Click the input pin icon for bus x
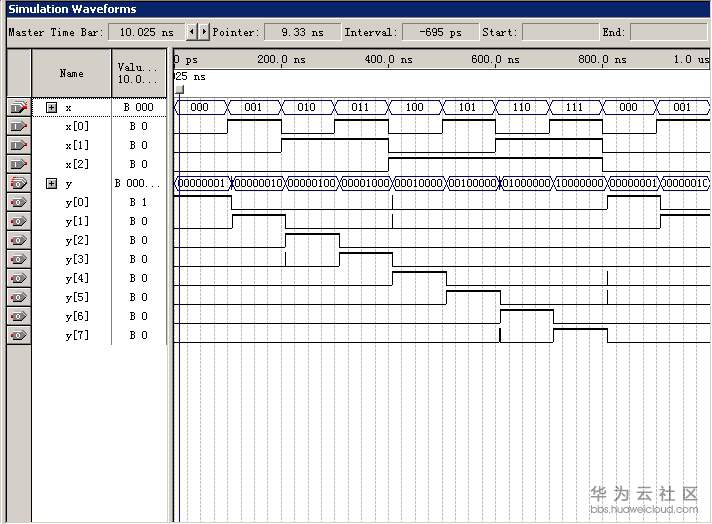The width and height of the screenshot is (712, 524). [x=19, y=108]
